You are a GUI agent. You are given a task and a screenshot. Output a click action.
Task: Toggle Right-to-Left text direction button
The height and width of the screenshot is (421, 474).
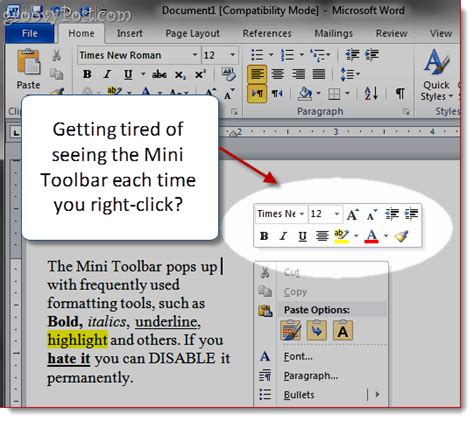tap(277, 94)
